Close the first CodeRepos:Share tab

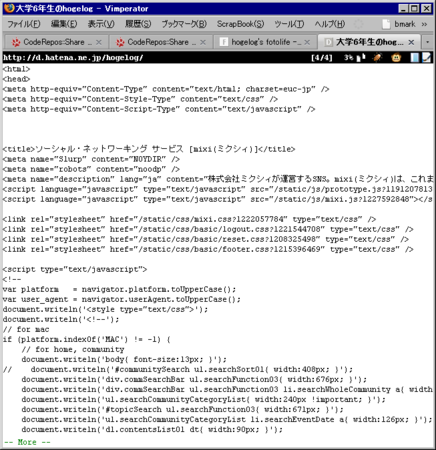pos(99,42)
